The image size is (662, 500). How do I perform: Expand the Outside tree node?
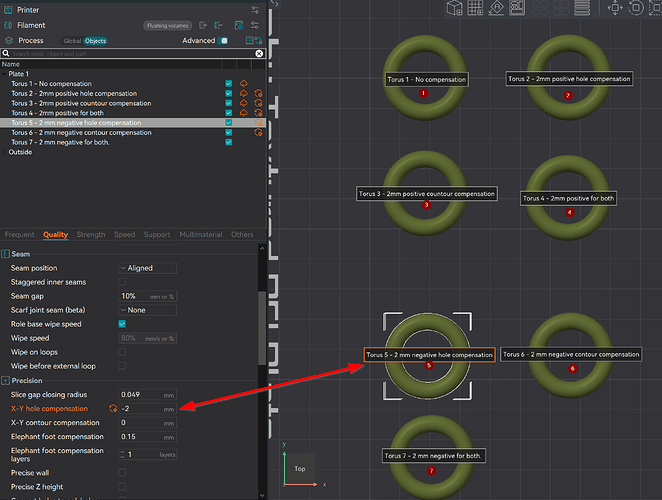[4, 152]
